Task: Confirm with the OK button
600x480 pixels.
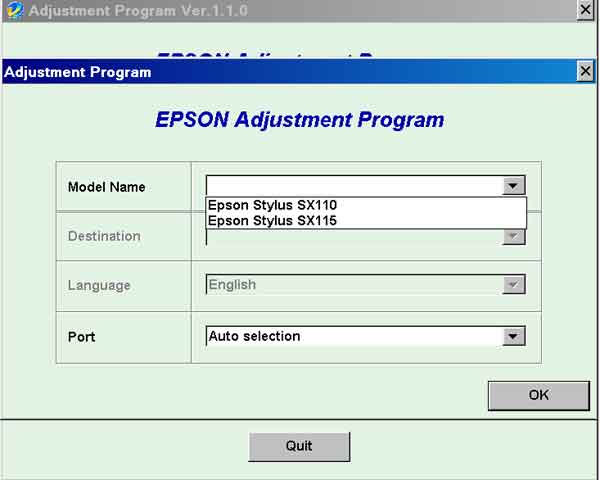Action: tap(538, 395)
